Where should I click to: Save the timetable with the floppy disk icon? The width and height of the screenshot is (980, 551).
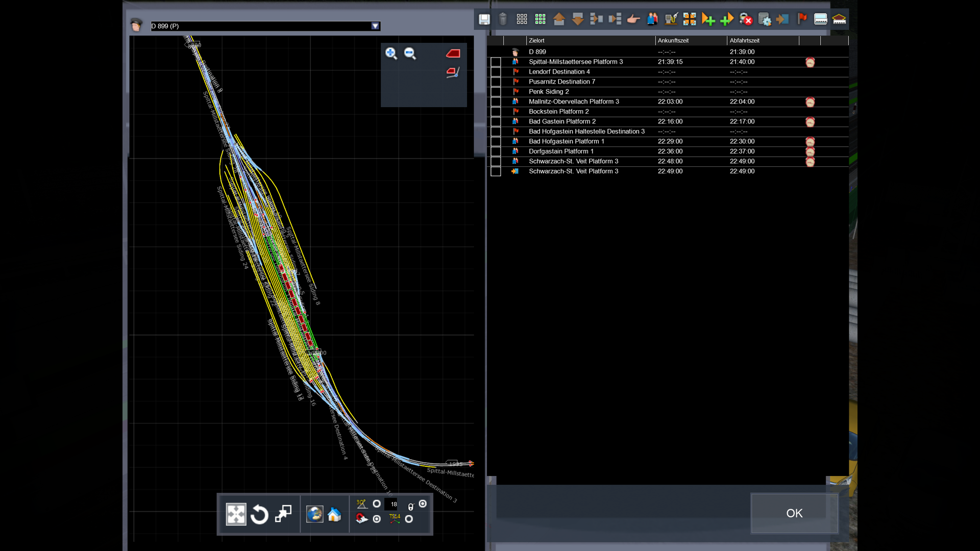pyautogui.click(x=484, y=19)
